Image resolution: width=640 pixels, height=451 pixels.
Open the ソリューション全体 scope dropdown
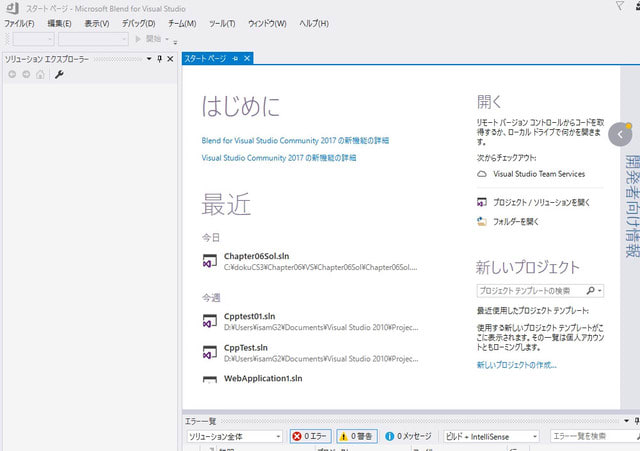click(x=234, y=436)
